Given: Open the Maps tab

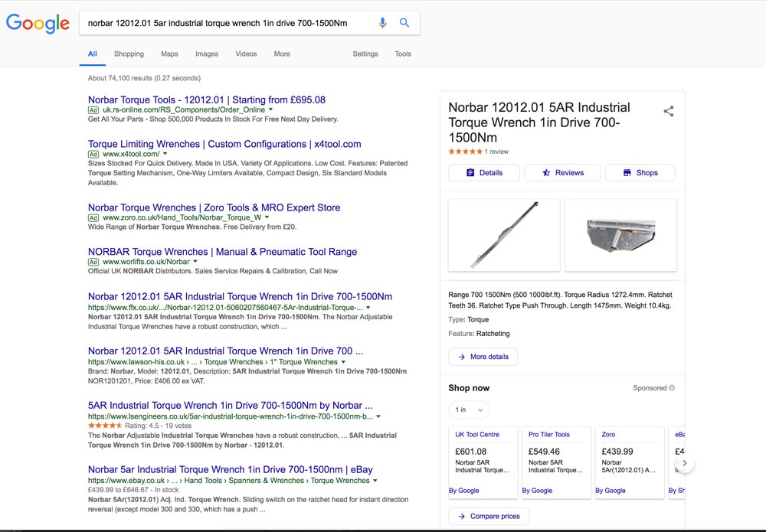Looking at the screenshot, I should (169, 54).
